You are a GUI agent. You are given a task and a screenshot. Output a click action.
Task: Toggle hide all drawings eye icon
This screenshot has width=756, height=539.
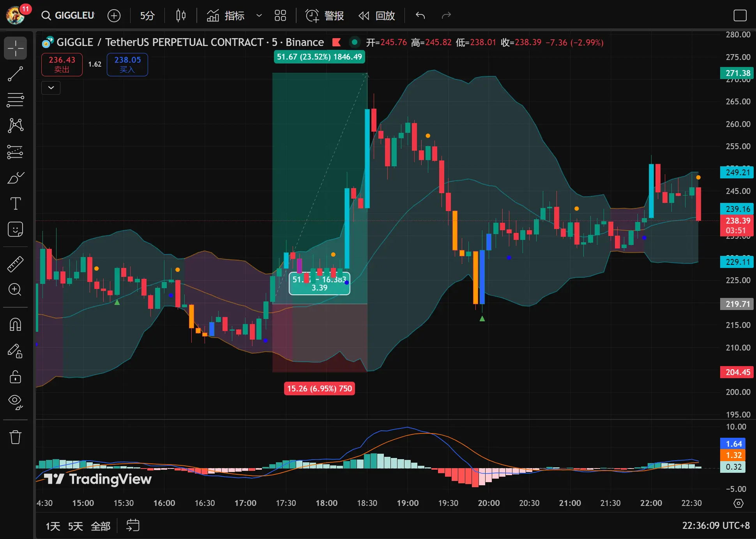pos(16,401)
